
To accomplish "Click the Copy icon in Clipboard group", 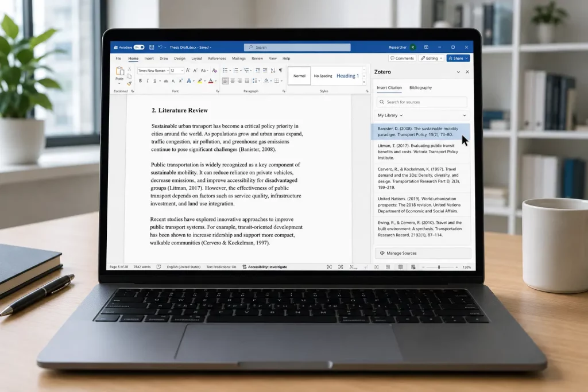I will [129, 76].
